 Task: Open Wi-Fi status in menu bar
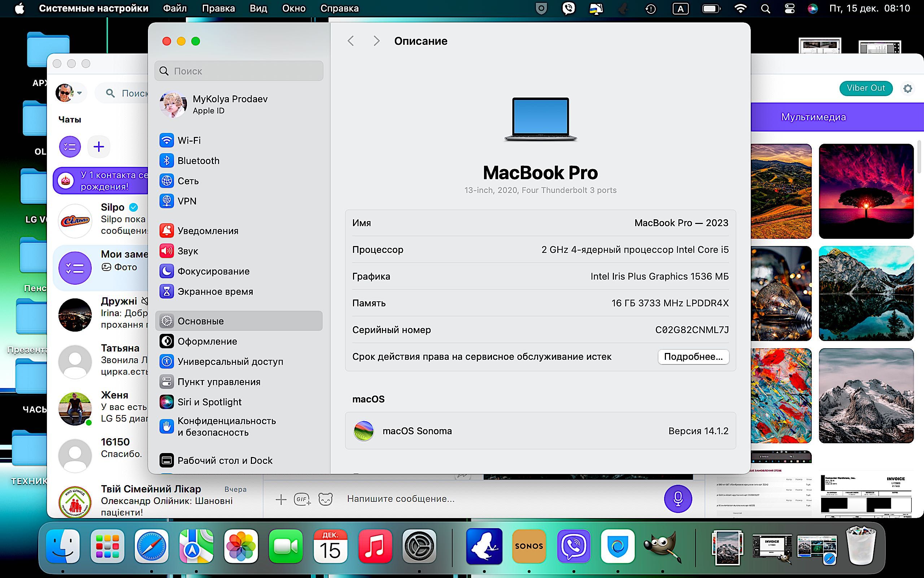(740, 8)
